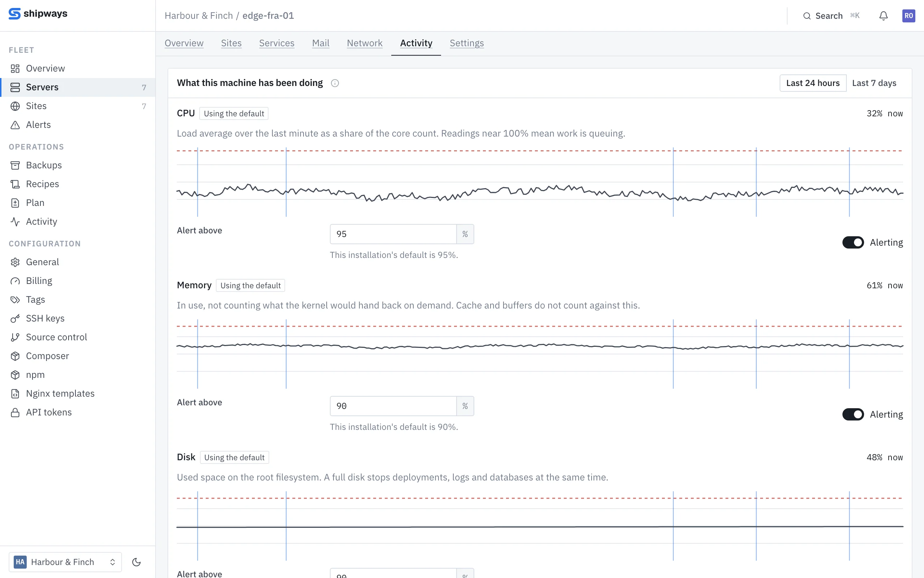
Task: Click the '48%' Disk current reading
Action: pyautogui.click(x=874, y=457)
